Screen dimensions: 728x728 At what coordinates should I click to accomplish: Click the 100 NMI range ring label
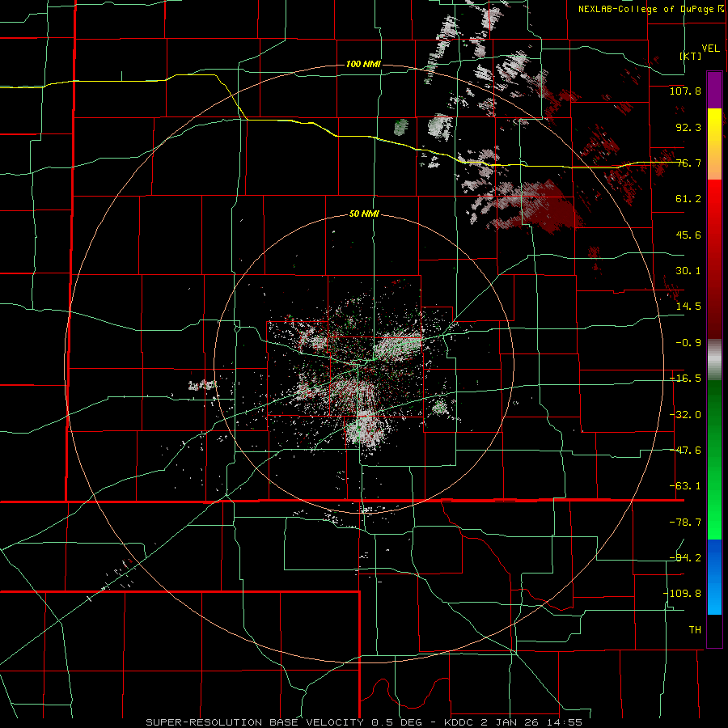click(x=363, y=64)
